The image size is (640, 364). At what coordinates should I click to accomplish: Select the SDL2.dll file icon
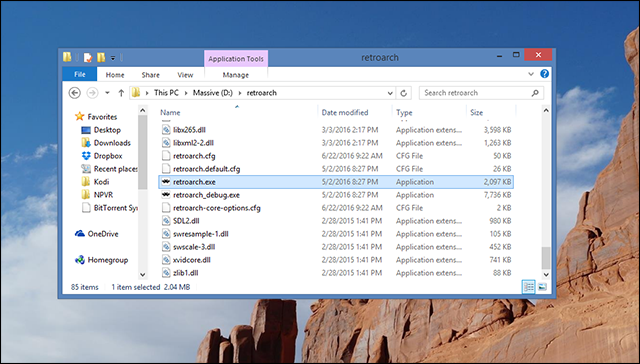pyautogui.click(x=166, y=221)
